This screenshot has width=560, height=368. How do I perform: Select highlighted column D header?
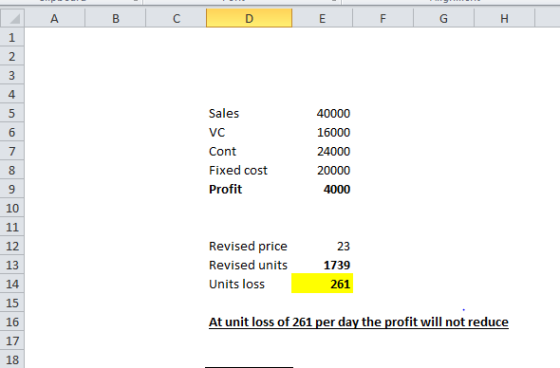[x=249, y=19]
